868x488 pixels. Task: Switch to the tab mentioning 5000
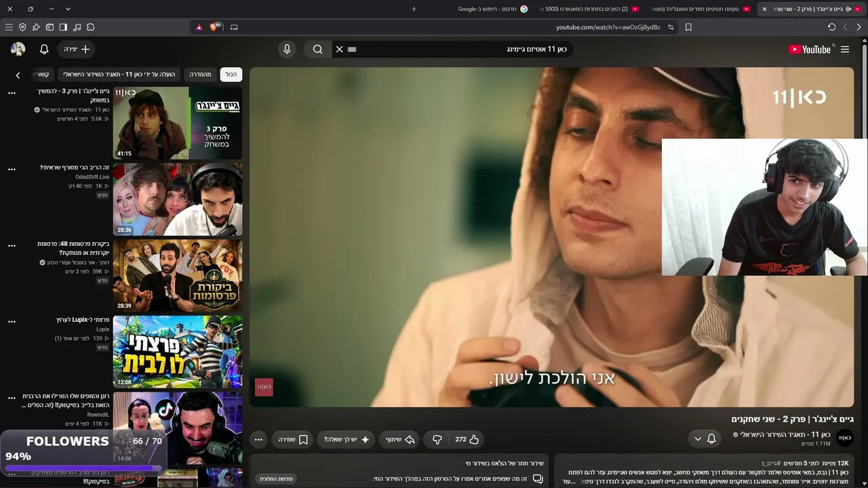click(x=589, y=9)
